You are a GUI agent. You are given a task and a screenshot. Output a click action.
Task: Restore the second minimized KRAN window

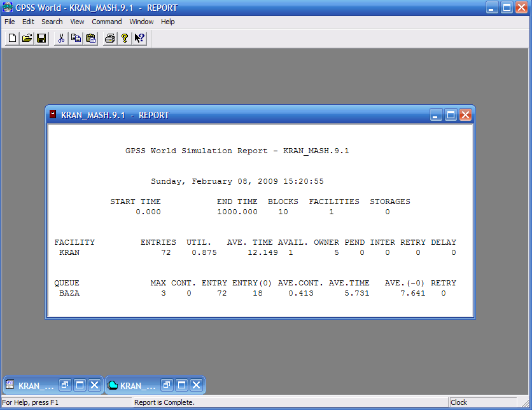167,385
